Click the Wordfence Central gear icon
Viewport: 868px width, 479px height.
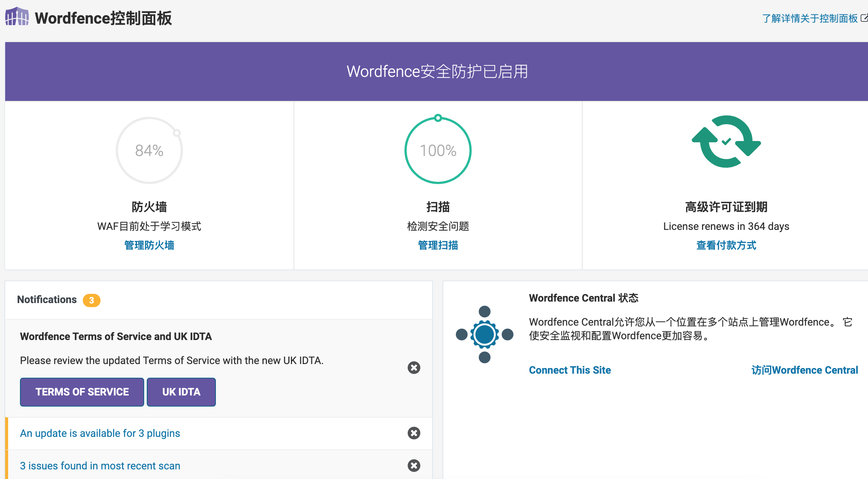(x=484, y=333)
